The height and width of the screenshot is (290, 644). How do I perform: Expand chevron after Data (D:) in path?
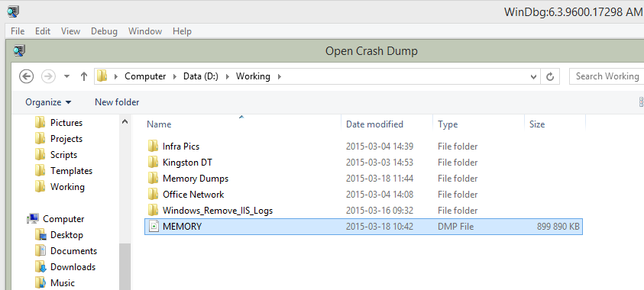tap(227, 76)
